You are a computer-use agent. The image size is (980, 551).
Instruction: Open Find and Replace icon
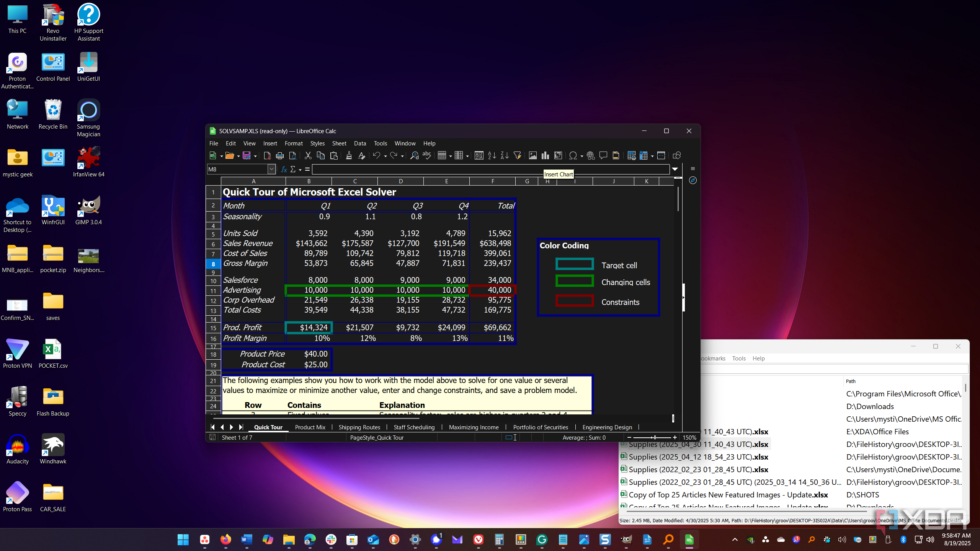point(414,156)
